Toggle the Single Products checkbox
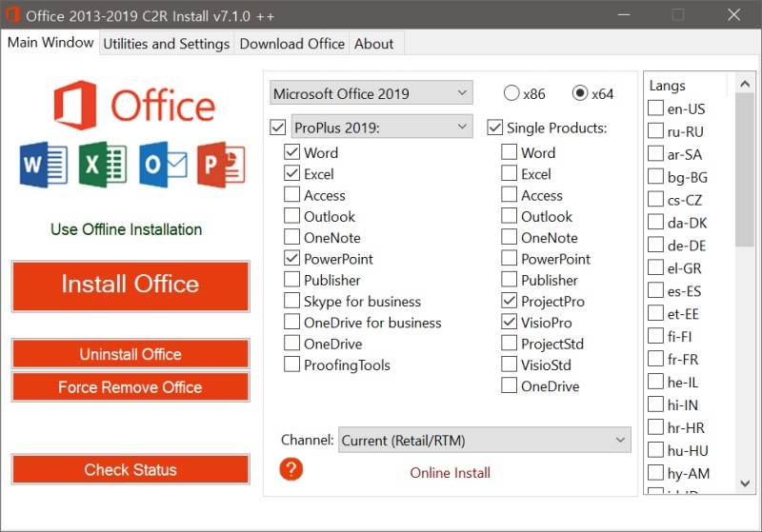 tap(494, 128)
